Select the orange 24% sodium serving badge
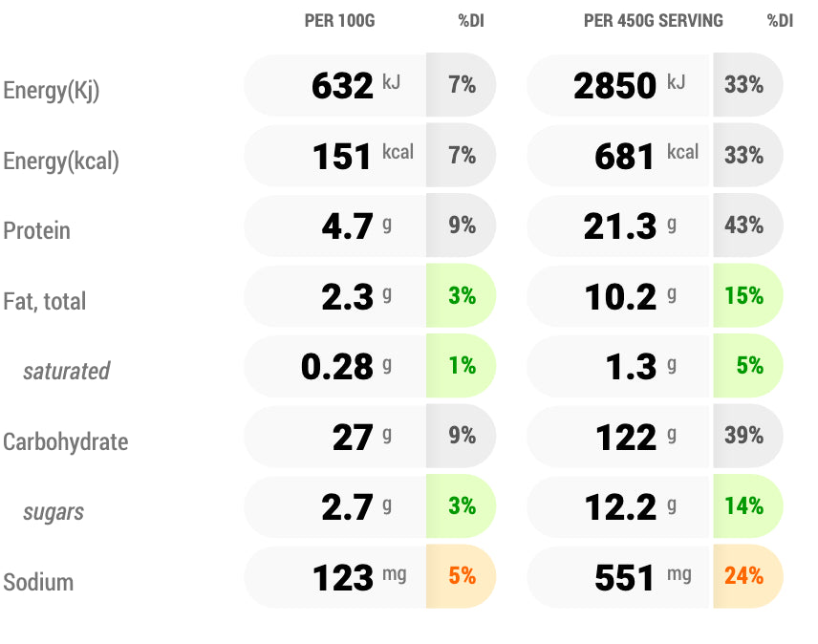Image resolution: width=818 pixels, height=644 pixels. pos(744,576)
